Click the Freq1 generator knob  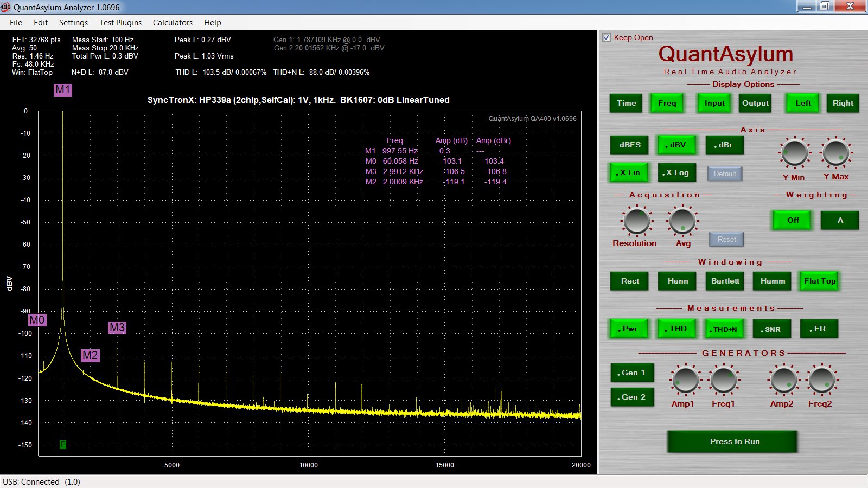point(723,380)
